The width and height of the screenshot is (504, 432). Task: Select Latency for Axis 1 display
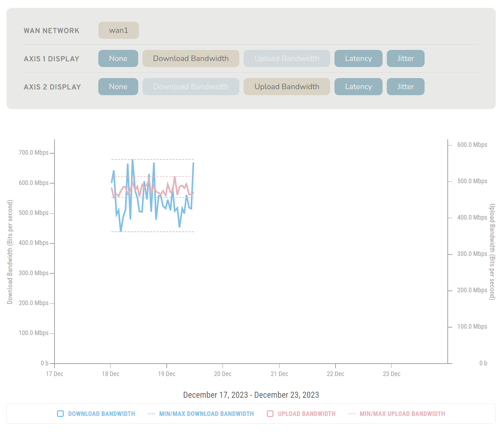pos(358,58)
